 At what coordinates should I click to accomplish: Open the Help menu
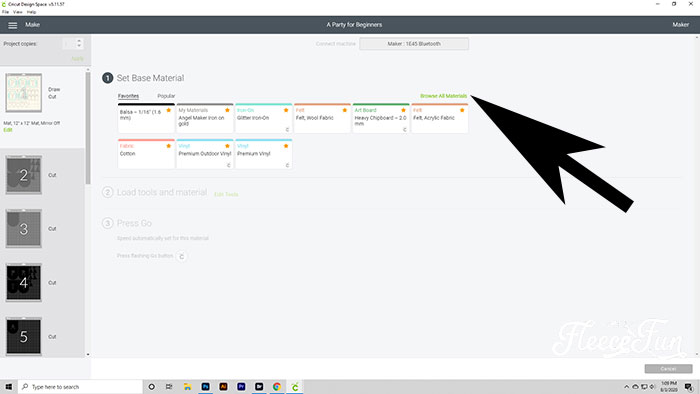click(31, 12)
